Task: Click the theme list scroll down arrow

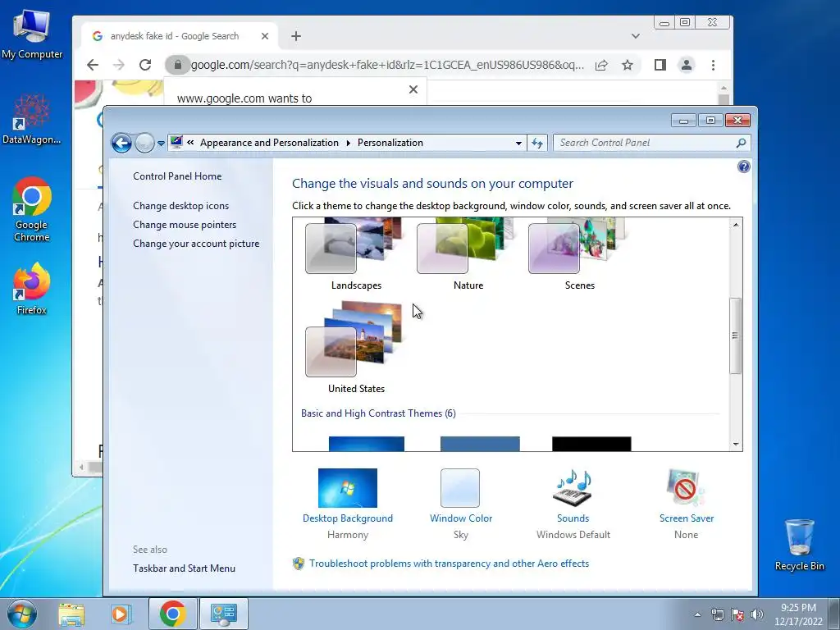Action: tap(736, 444)
